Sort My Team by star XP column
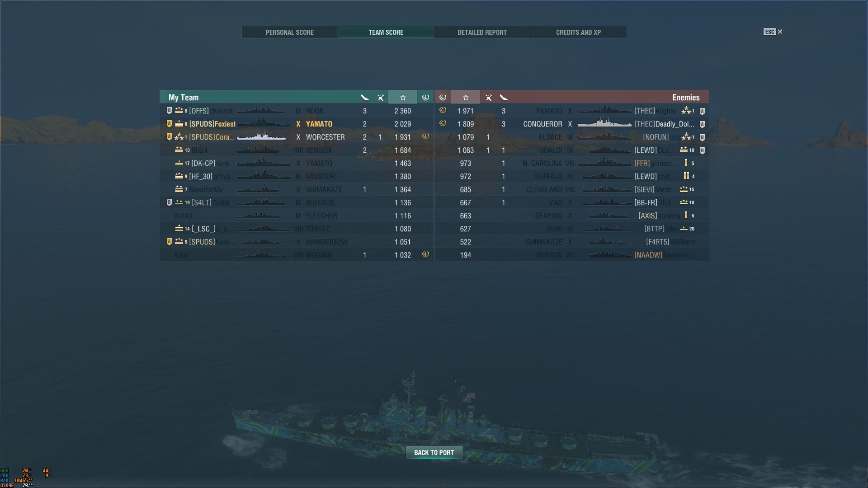 (x=403, y=97)
